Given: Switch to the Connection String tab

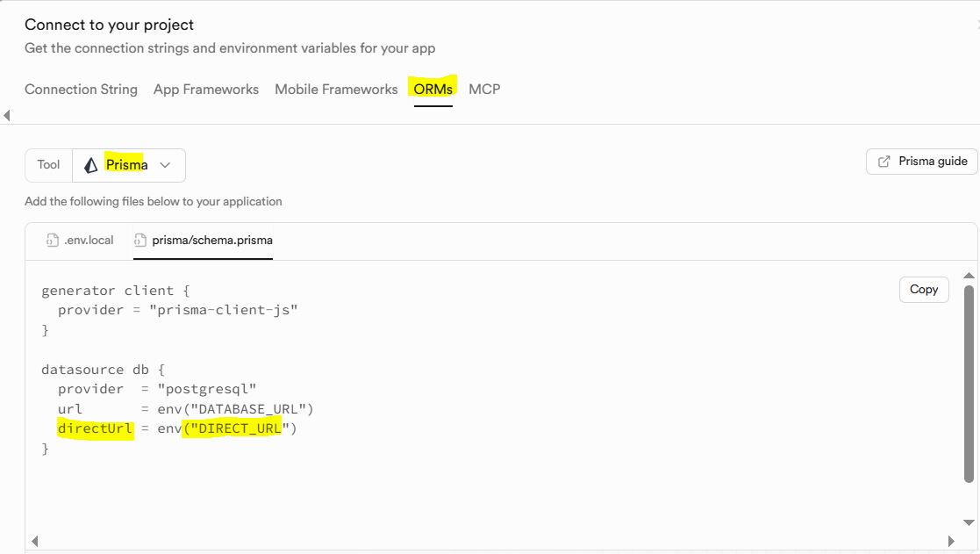Looking at the screenshot, I should click(x=81, y=90).
